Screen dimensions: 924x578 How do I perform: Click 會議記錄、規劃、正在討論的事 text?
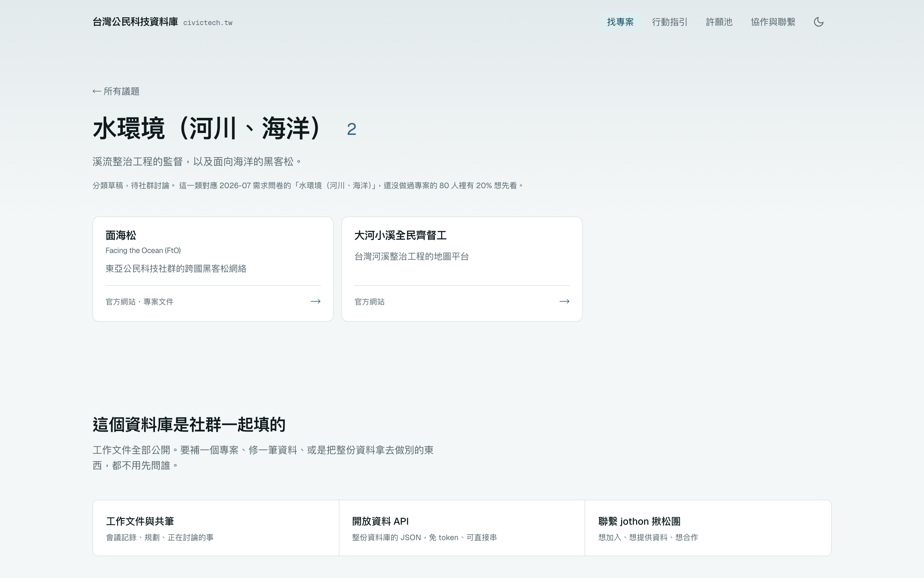pyautogui.click(x=159, y=538)
